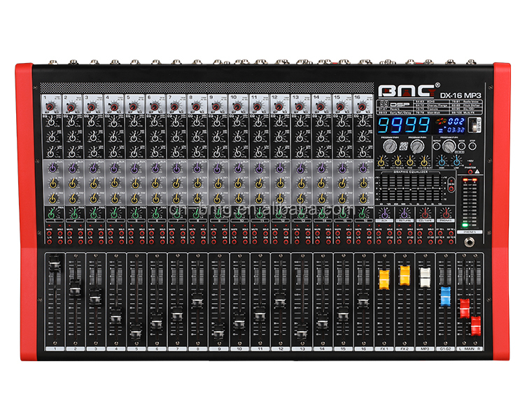Solo channel 16 with SOLO button

click(x=370, y=233)
